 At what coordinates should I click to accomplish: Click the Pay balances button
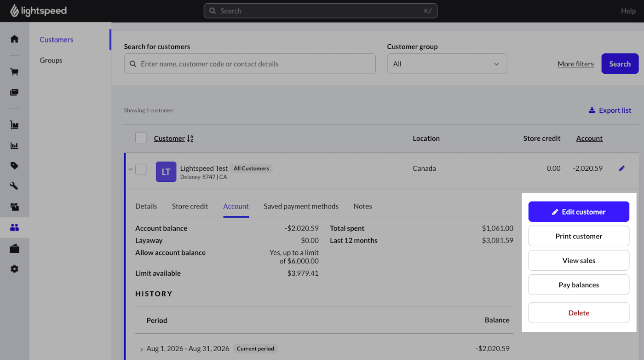579,285
